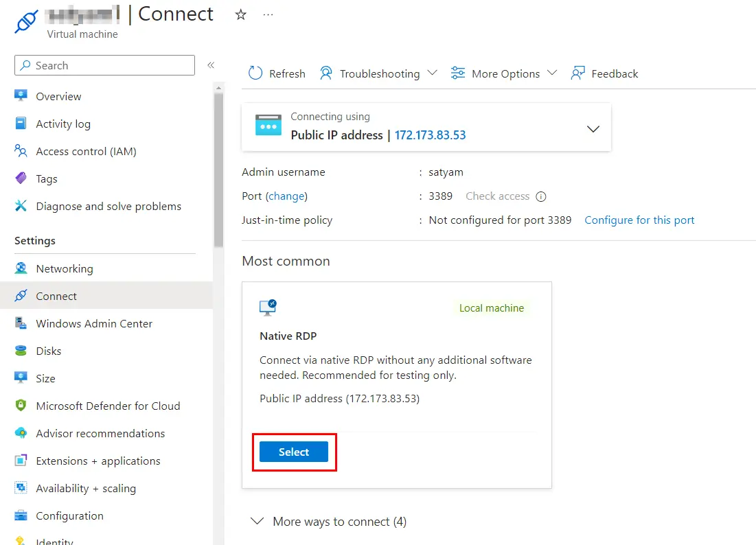The height and width of the screenshot is (545, 756).
Task: Click the Disks sidebar label
Action: (x=49, y=351)
